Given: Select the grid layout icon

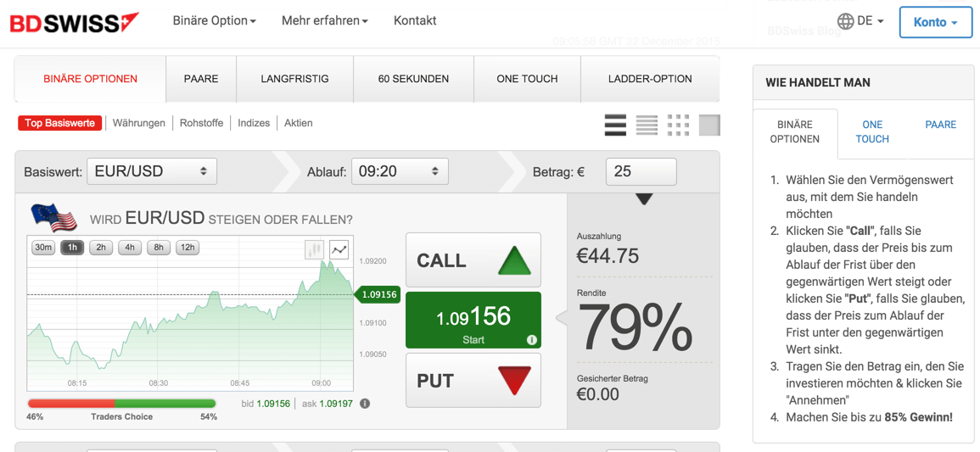Looking at the screenshot, I should coord(678,125).
